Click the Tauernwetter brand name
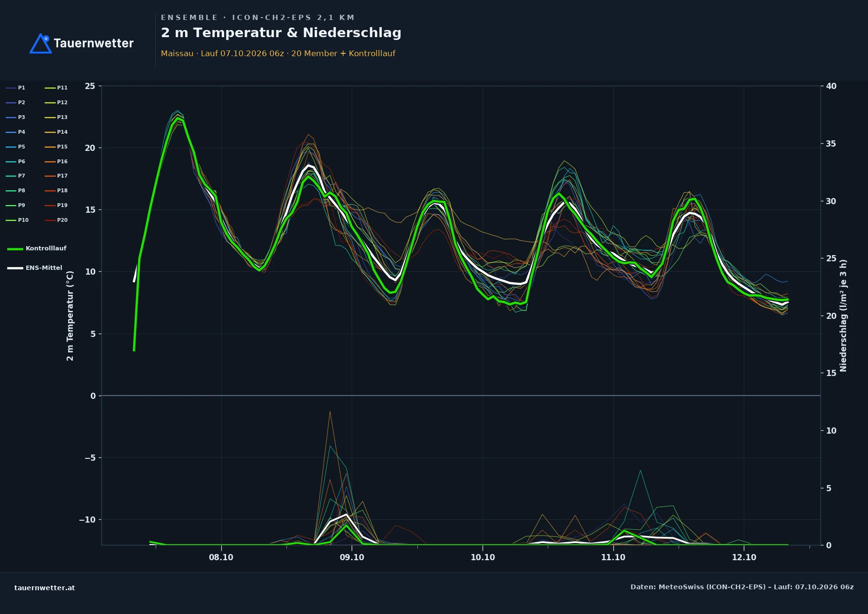This screenshot has height=614, width=868. (x=94, y=43)
